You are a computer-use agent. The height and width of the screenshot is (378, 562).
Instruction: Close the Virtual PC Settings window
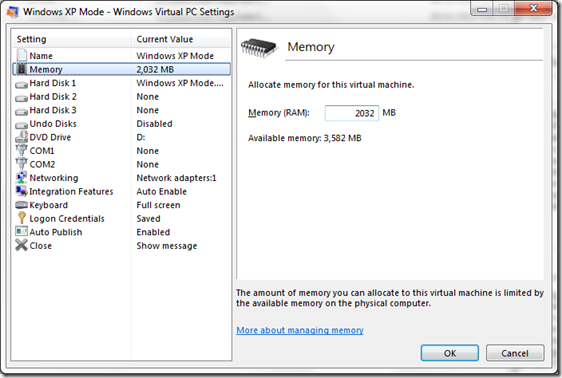[x=533, y=8]
